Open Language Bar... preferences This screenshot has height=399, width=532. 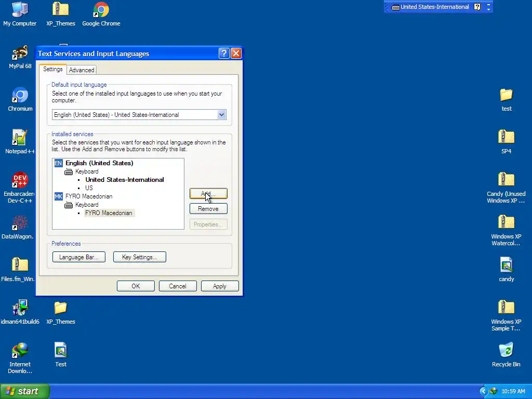[x=79, y=257]
